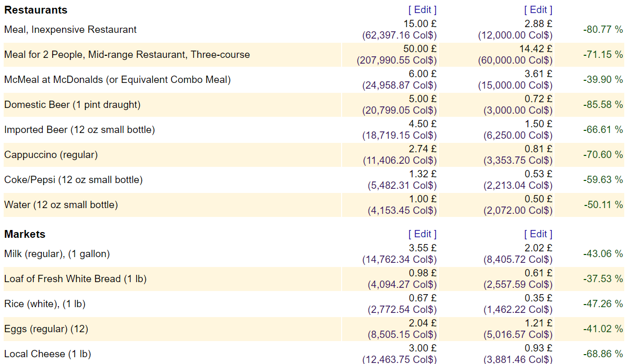The image size is (630, 364).
Task: Select the -85.58 % Domestic Beer difference
Action: coord(603,105)
